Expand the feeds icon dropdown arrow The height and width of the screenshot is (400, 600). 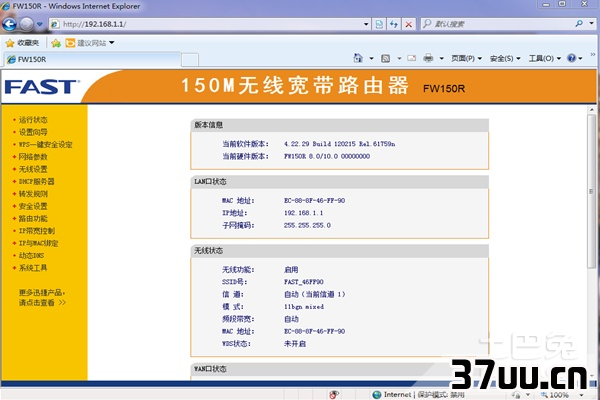click(399, 59)
